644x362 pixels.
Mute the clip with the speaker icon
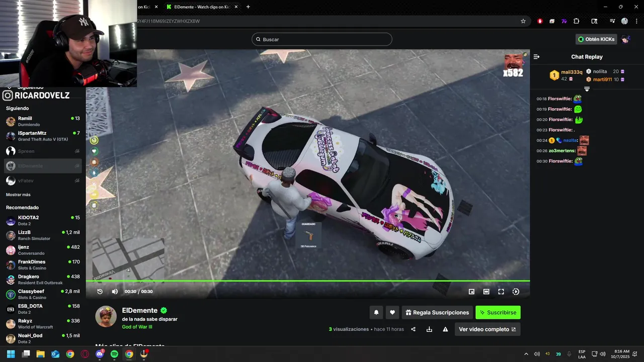[x=115, y=292]
